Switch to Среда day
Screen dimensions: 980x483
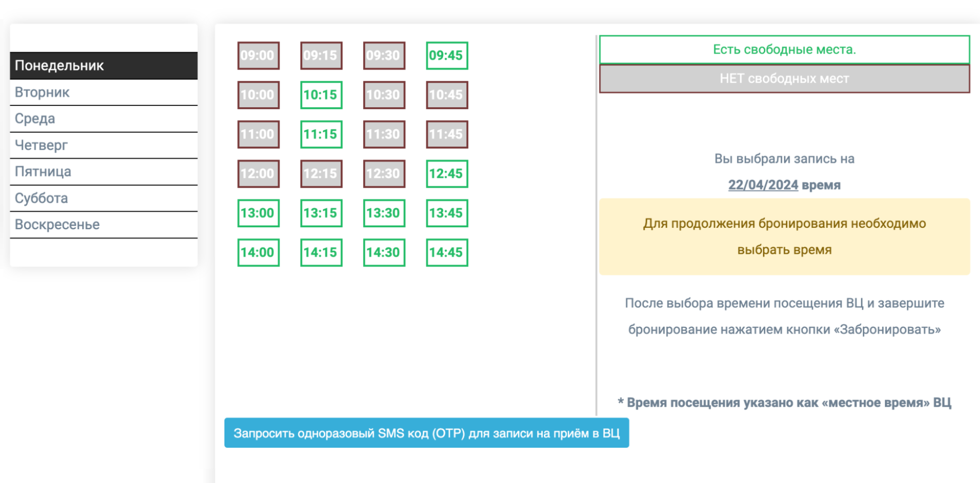pos(103,119)
